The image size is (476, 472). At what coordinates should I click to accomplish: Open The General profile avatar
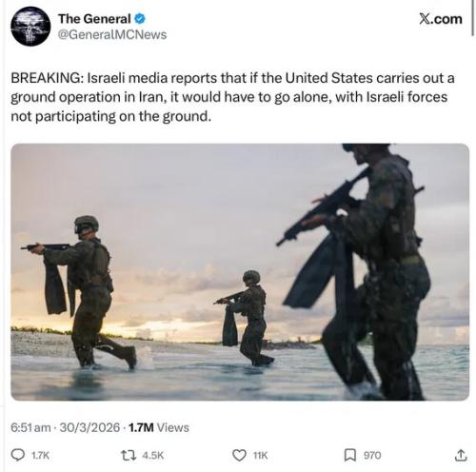tap(30, 27)
